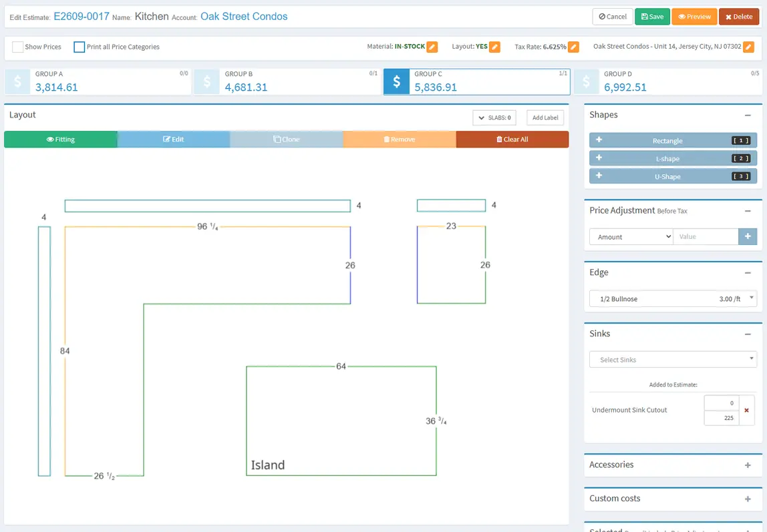Collapse the Price Adjustment panel
The image size is (767, 532).
pyautogui.click(x=748, y=211)
